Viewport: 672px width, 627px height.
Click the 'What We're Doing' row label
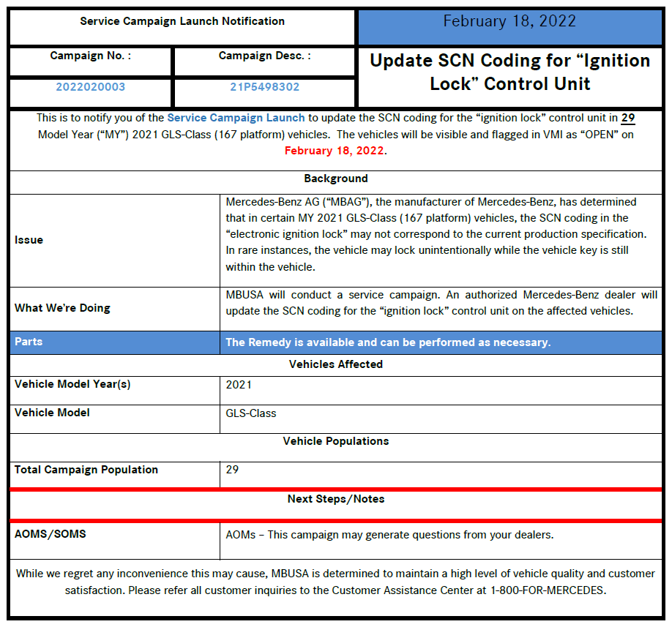62,308
